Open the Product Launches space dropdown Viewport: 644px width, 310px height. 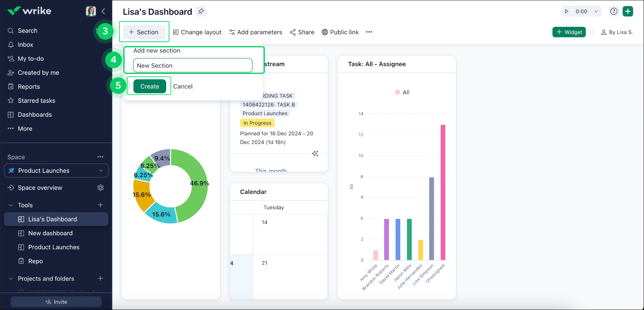(x=56, y=171)
